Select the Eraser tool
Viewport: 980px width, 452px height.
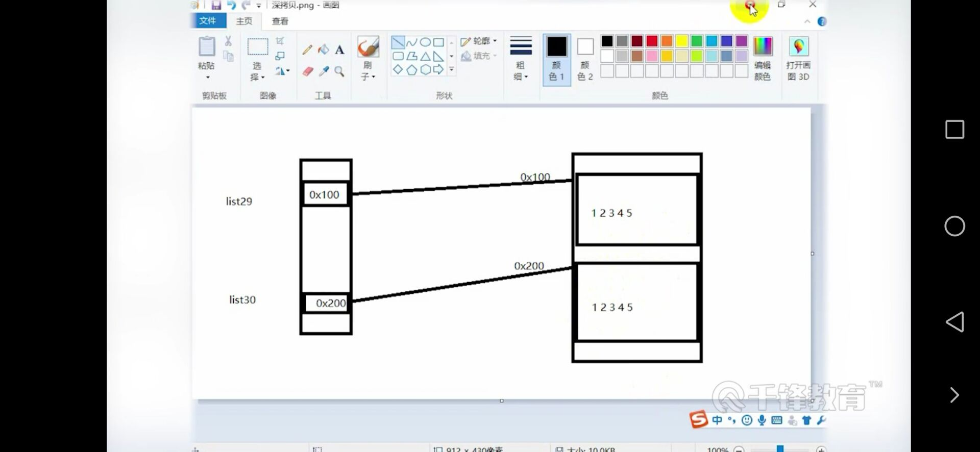click(308, 71)
